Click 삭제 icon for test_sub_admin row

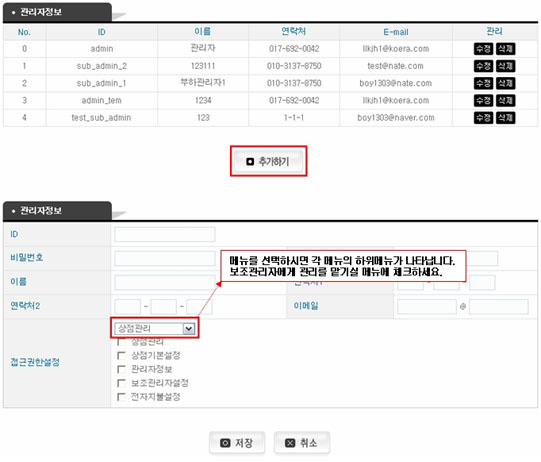[x=505, y=118]
